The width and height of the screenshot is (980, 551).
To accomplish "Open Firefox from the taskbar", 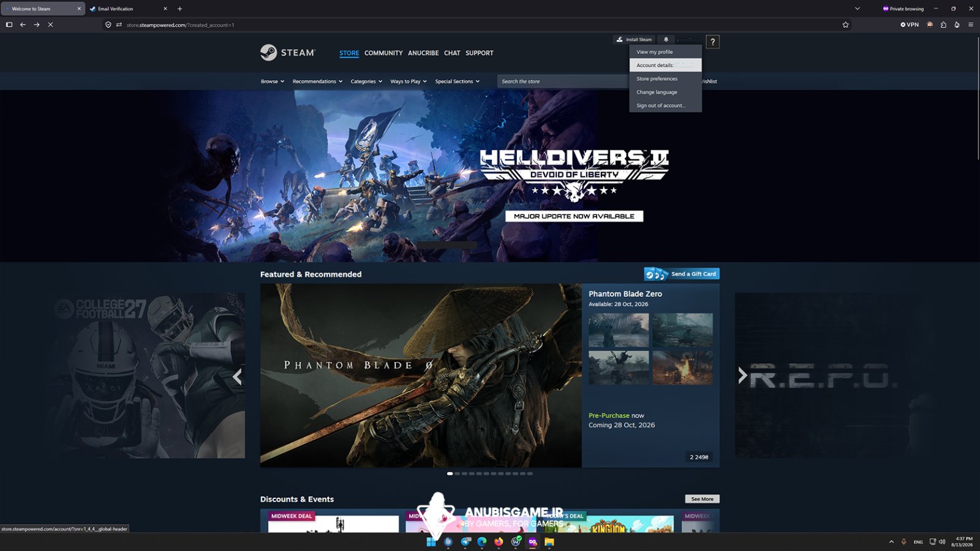I will click(499, 542).
